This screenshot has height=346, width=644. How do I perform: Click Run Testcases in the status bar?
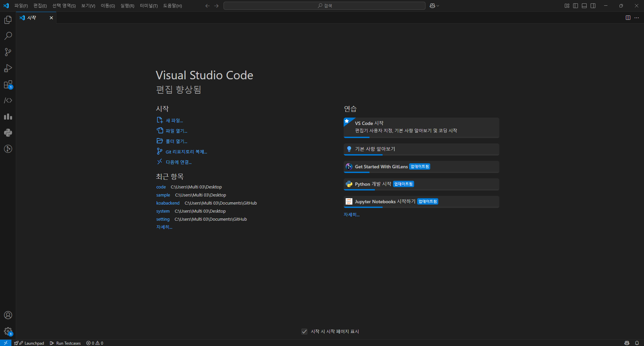[65, 343]
